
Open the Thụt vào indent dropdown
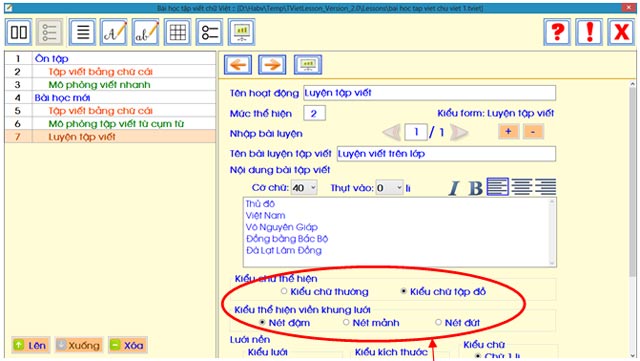389,188
